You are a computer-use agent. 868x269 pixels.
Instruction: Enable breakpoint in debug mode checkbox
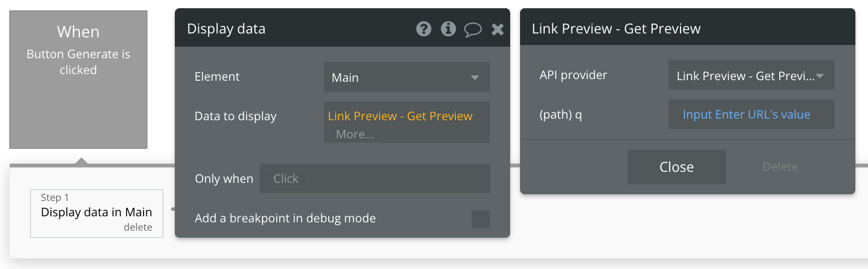[481, 218]
